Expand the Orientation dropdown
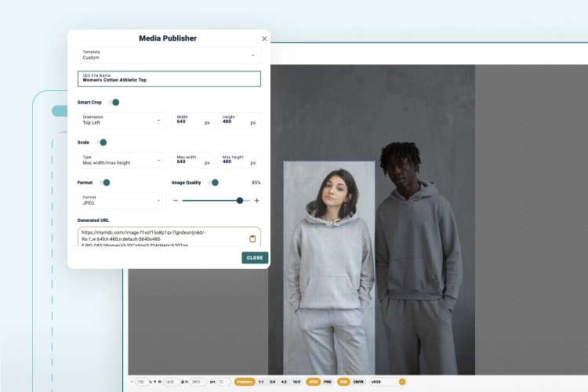This screenshot has width=588, height=392. [122, 120]
